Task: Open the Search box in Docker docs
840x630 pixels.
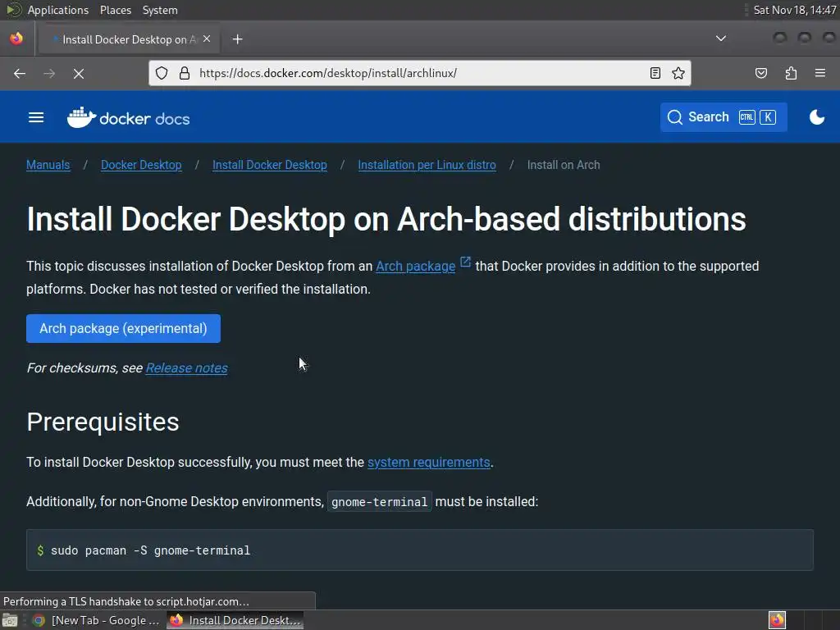Action: 724,116
